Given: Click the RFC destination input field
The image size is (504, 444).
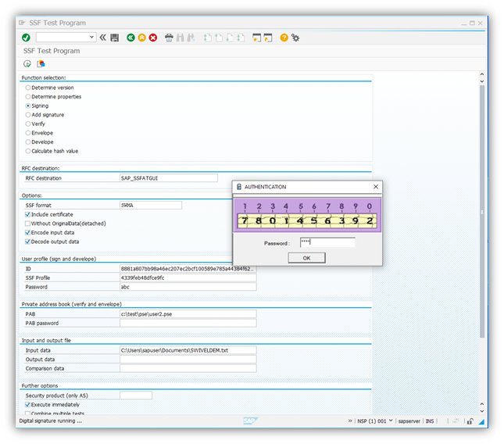Looking at the screenshot, I should [169, 177].
